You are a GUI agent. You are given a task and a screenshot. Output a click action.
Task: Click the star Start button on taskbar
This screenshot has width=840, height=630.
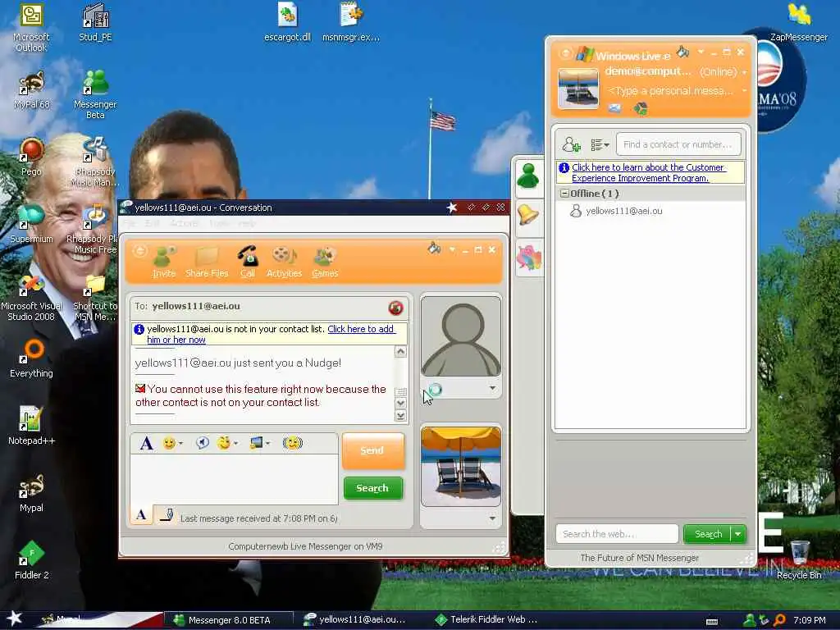15,619
